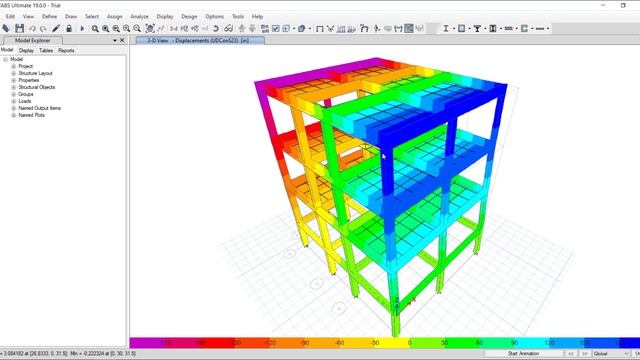Open the Assign menu
This screenshot has height=360, width=640.
(114, 16)
